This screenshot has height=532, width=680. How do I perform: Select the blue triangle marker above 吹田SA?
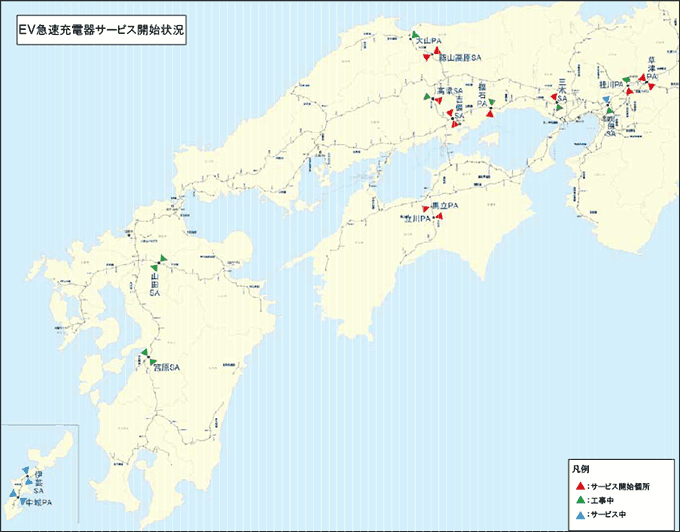pyautogui.click(x=607, y=100)
